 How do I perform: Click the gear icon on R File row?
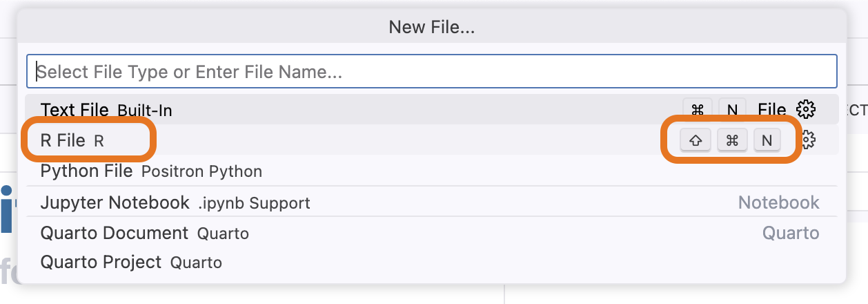pyautogui.click(x=809, y=140)
